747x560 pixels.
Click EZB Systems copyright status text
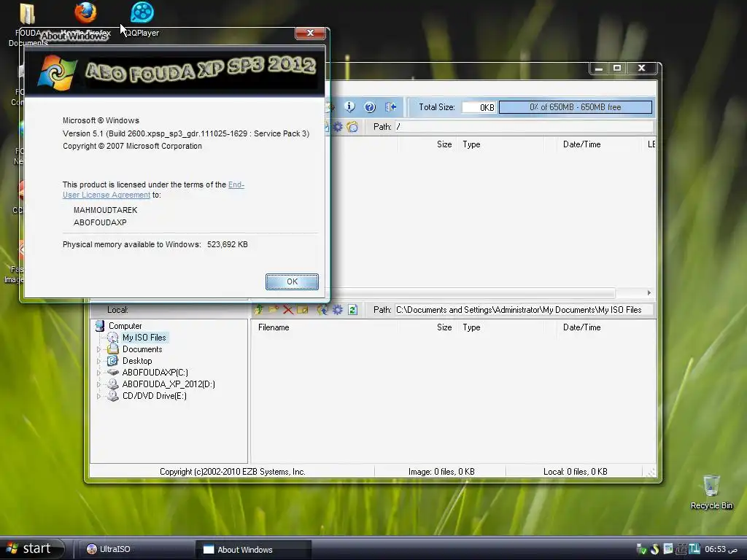(233, 472)
